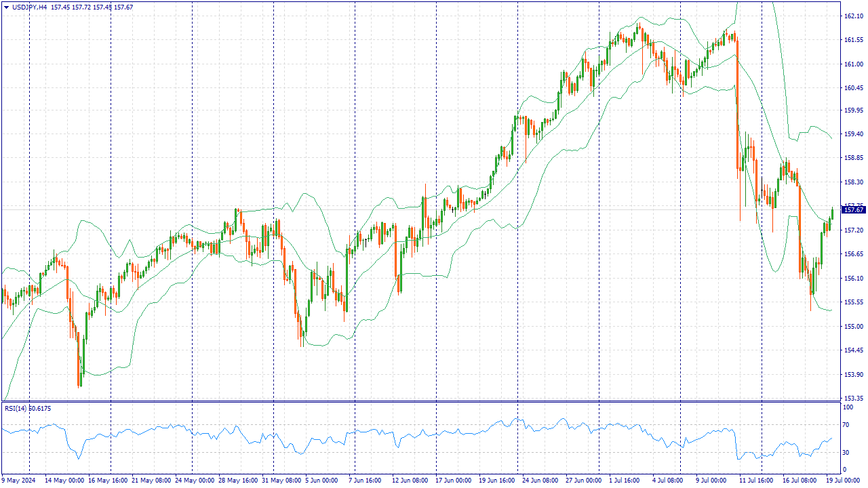Click the 24 Jun 08:00 time label
Viewport: 868px width, 488px height.
[x=542, y=481]
